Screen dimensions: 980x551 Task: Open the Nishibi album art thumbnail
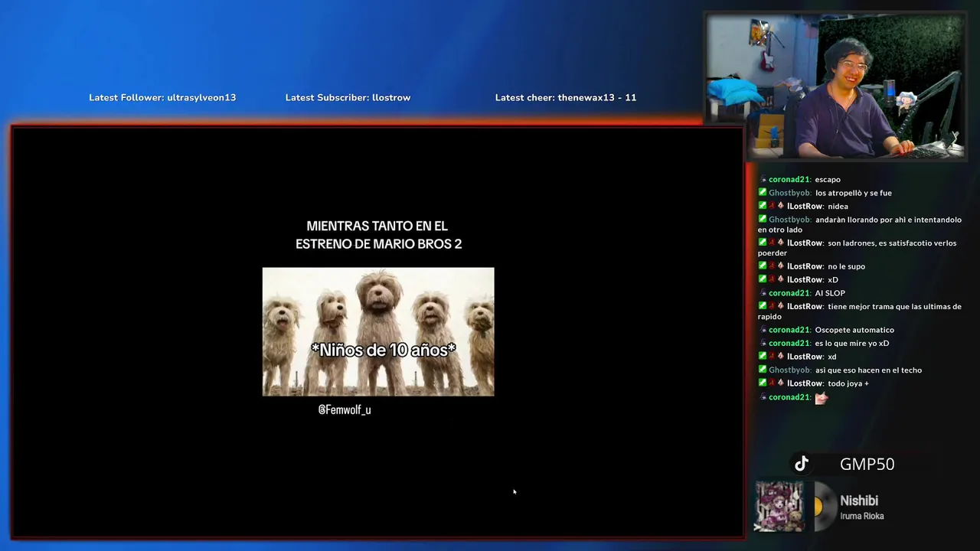coord(779,506)
